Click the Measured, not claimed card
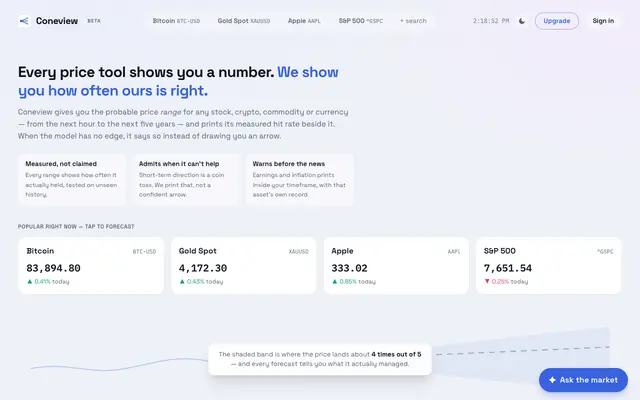 72,180
